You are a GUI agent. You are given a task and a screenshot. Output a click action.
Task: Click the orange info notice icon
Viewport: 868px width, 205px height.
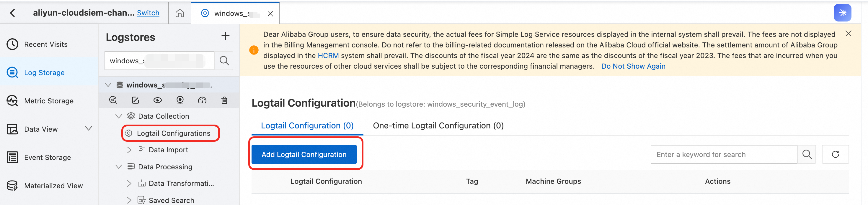click(254, 50)
